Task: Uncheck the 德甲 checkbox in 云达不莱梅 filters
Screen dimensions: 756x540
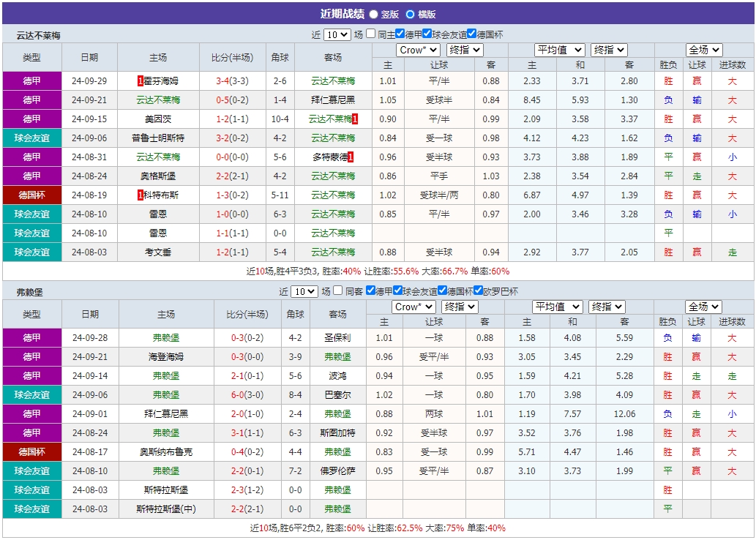Action: [x=400, y=35]
